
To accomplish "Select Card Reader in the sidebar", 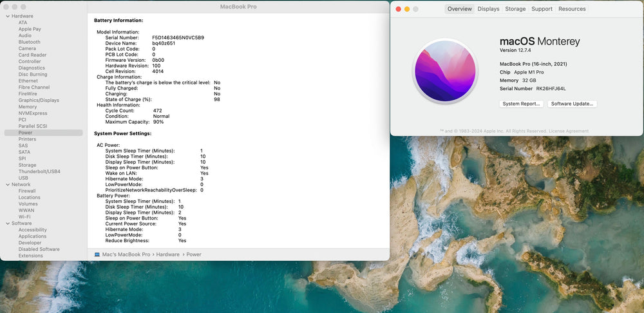I will [x=32, y=55].
